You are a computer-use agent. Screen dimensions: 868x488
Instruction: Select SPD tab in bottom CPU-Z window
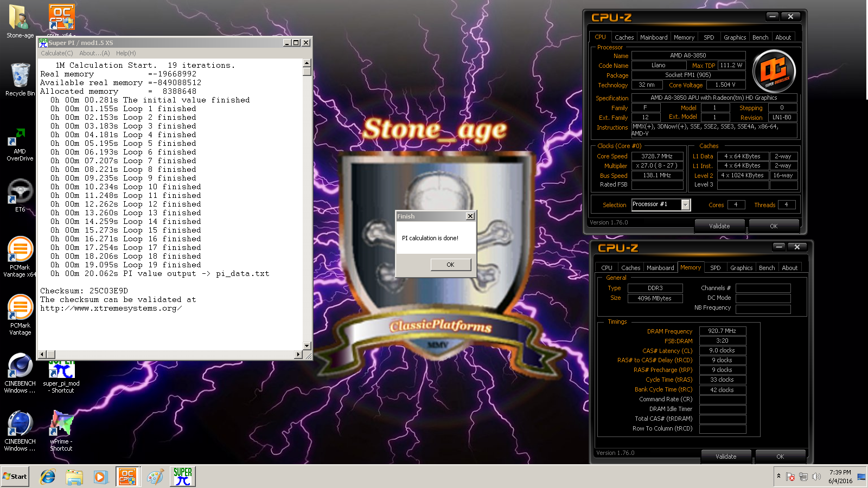tap(716, 268)
